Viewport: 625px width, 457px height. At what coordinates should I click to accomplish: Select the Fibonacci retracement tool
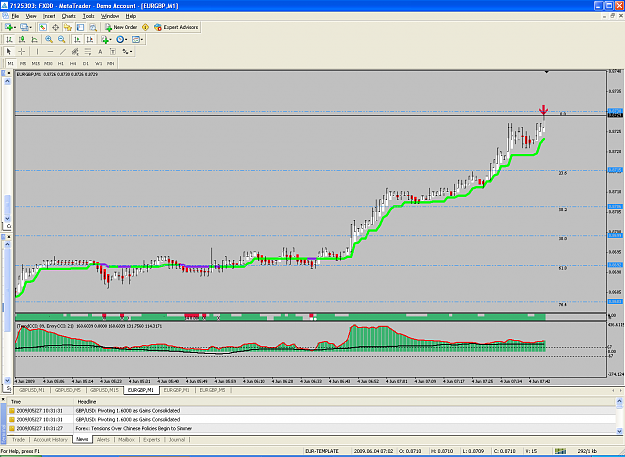click(88, 51)
